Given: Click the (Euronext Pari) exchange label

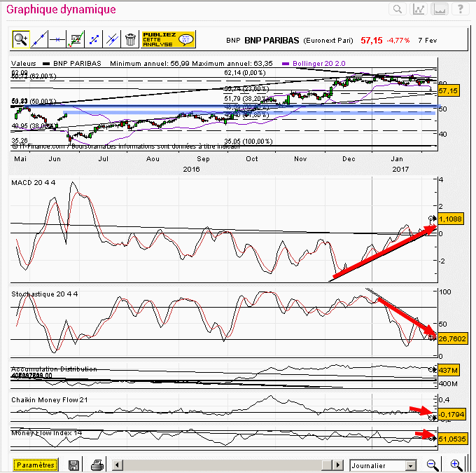Looking at the screenshot, I should [x=328, y=41].
